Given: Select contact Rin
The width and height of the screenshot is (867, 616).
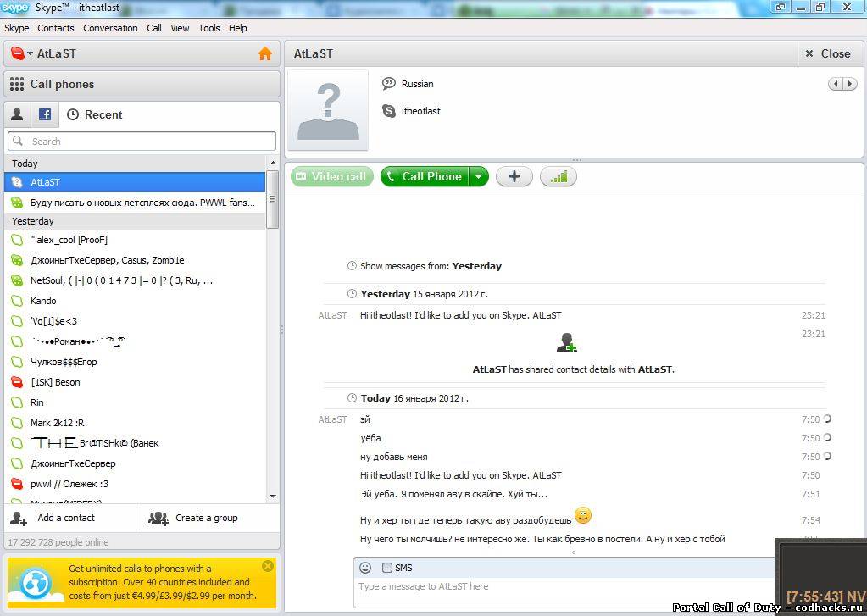Looking at the screenshot, I should (135, 402).
